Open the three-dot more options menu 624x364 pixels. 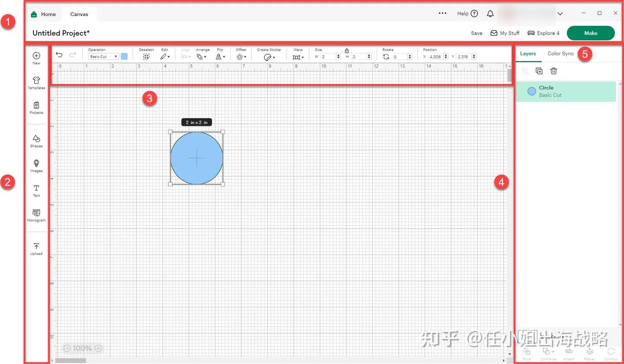pyautogui.click(x=442, y=13)
